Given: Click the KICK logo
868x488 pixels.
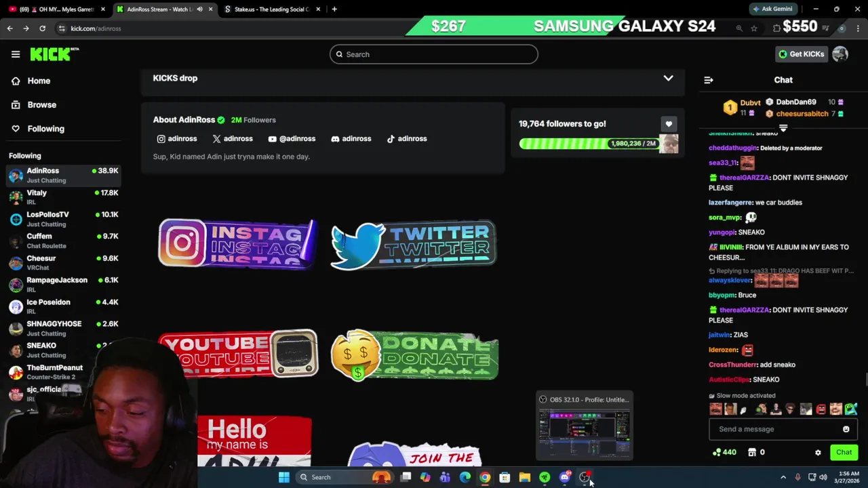Looking at the screenshot, I should tap(54, 54).
